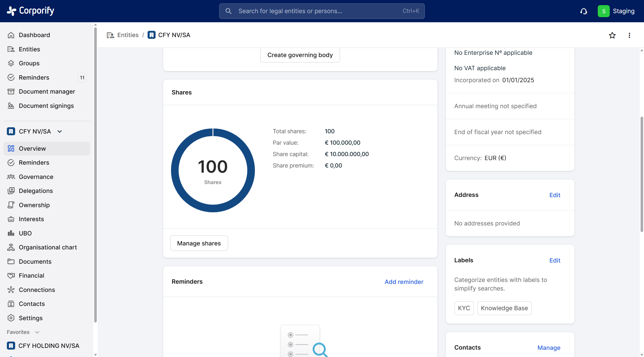This screenshot has width=644, height=357.
Task: Select the Ownership menu item
Action: [34, 205]
